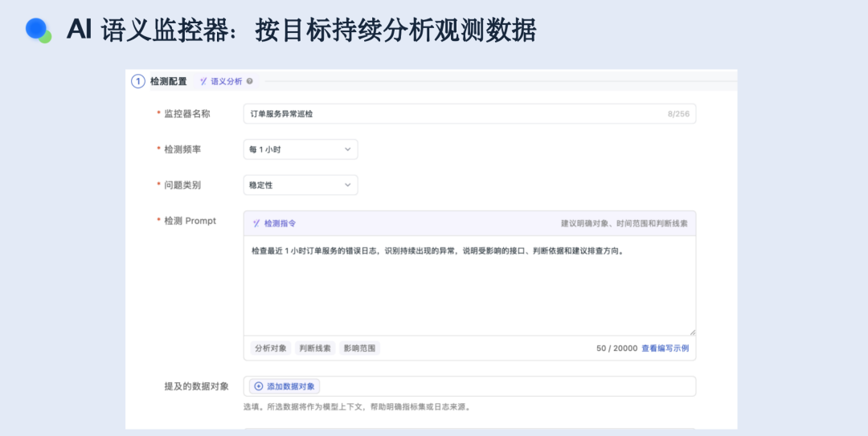Click the help question mark beside 语义分析
Screen dimensions: 868x436
(250, 81)
